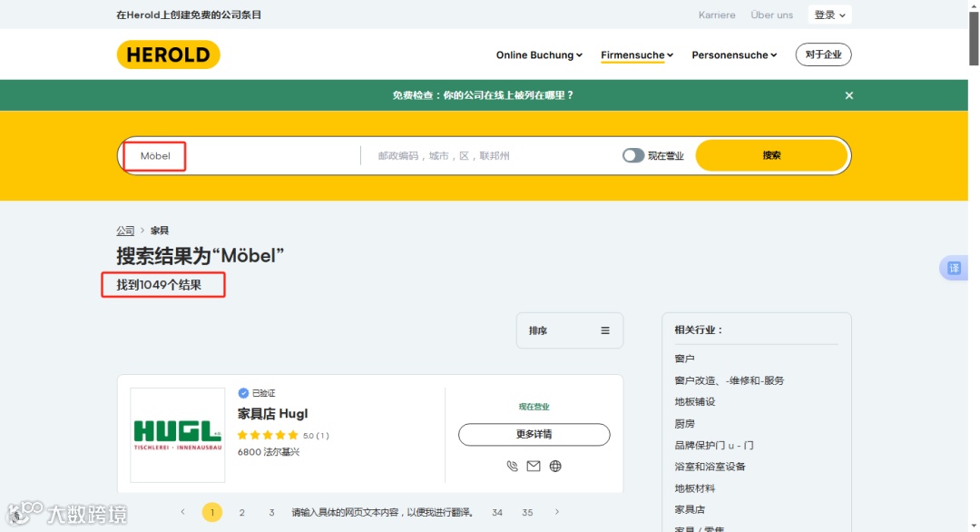Go to page 2

[x=242, y=512]
